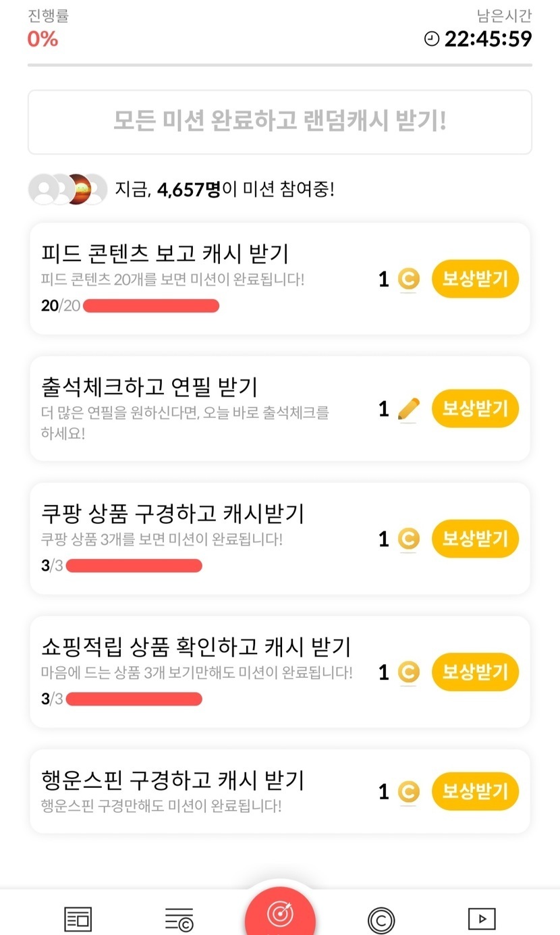Open the news feed icon in bottom bar
The width and height of the screenshot is (560, 935).
[x=78, y=919]
